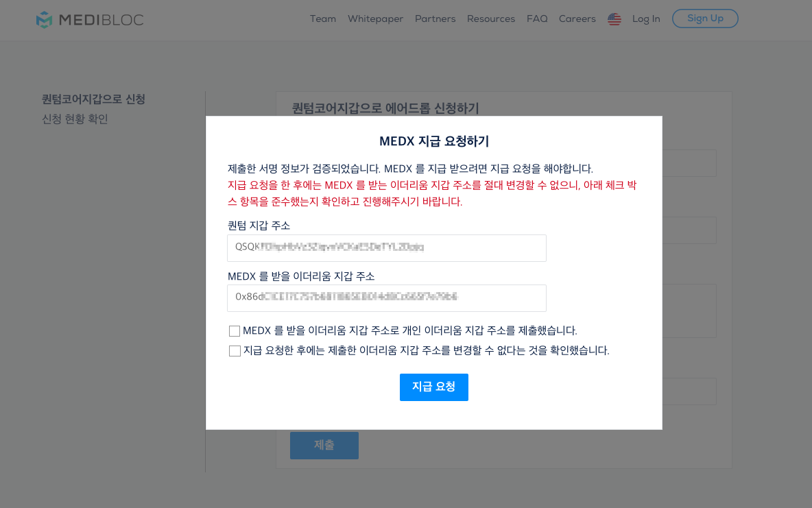The image size is (812, 508).
Task: Click the 퀀텀코어지갑으로 에어드롭 신청하기 heading
Action: [385, 108]
